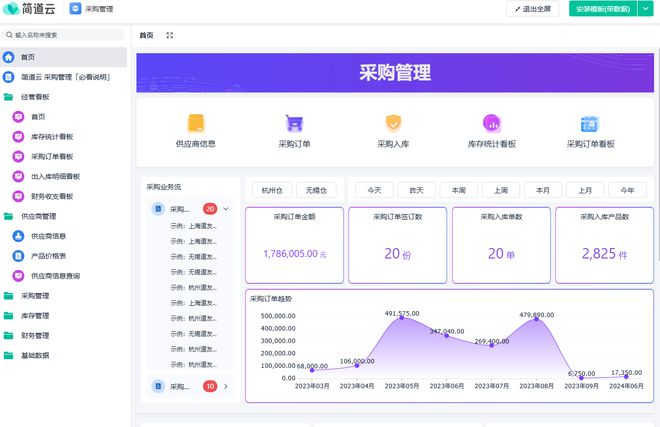The height and width of the screenshot is (427, 660).
Task: Open the 出入库明细看板 sidebar icon
Action: (18, 176)
